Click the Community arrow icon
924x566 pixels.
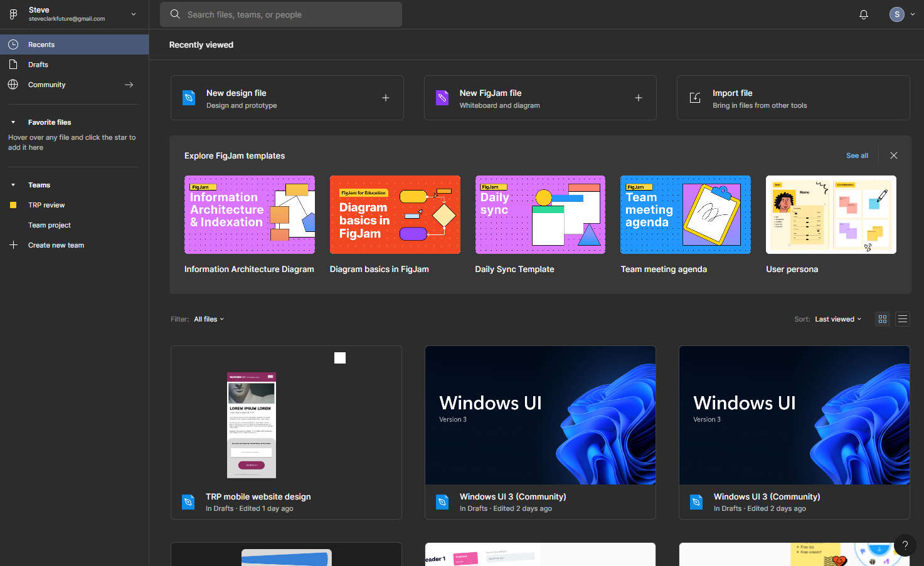[129, 85]
